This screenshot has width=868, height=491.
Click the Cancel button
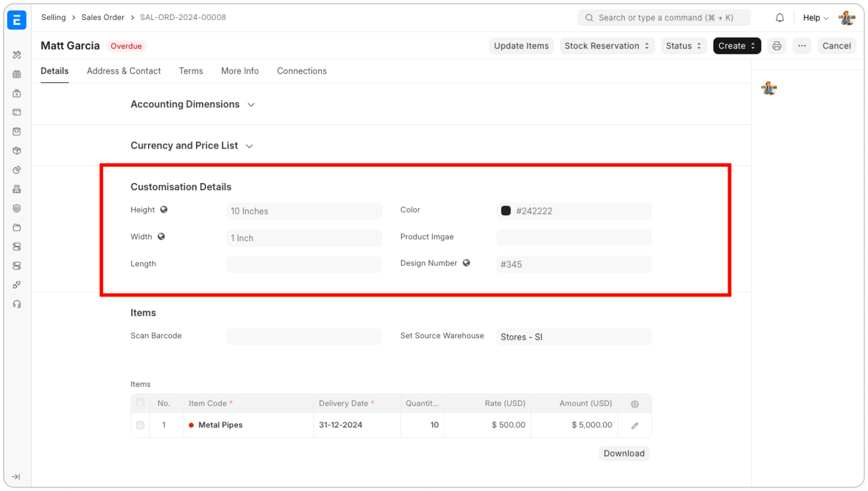pyautogui.click(x=836, y=46)
